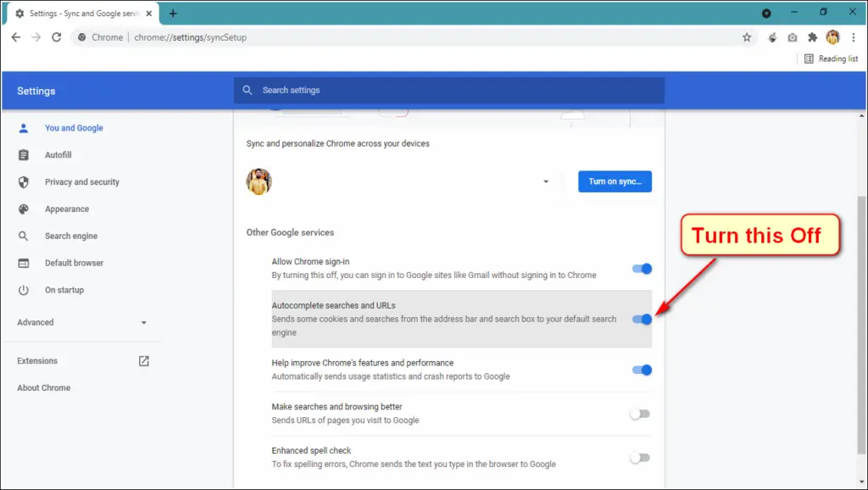Go to Privacy and security settings
The image size is (868, 490).
coord(81,182)
